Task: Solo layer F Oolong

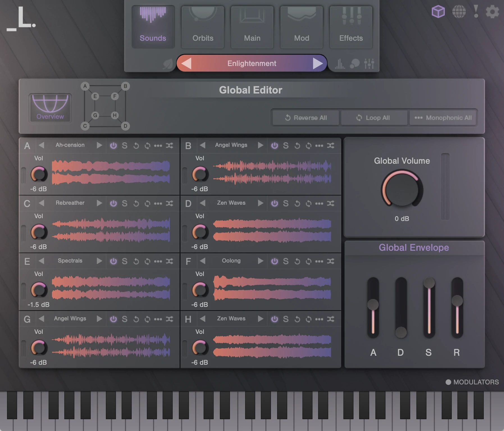Action: tap(286, 261)
